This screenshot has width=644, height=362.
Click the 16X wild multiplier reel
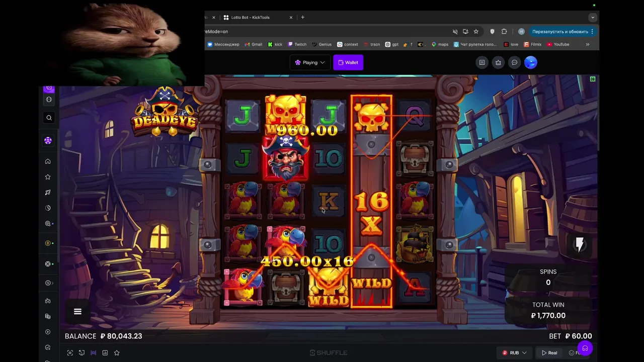(x=371, y=201)
